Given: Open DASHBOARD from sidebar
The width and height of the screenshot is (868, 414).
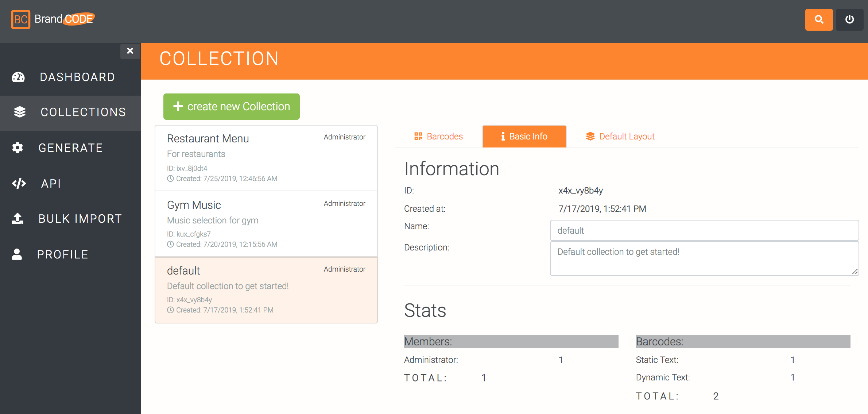Looking at the screenshot, I should click(x=70, y=77).
